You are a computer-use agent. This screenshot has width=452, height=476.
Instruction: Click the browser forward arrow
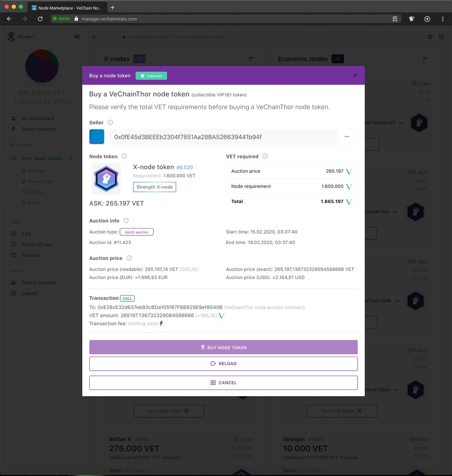(25, 19)
